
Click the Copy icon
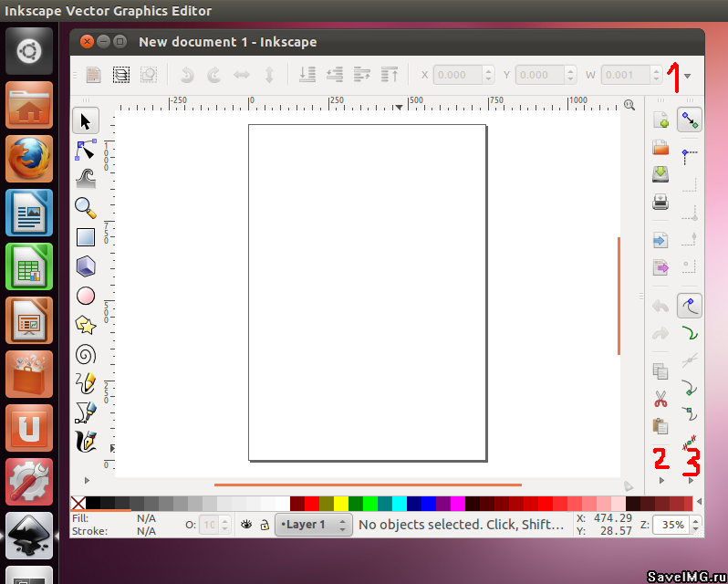point(660,370)
